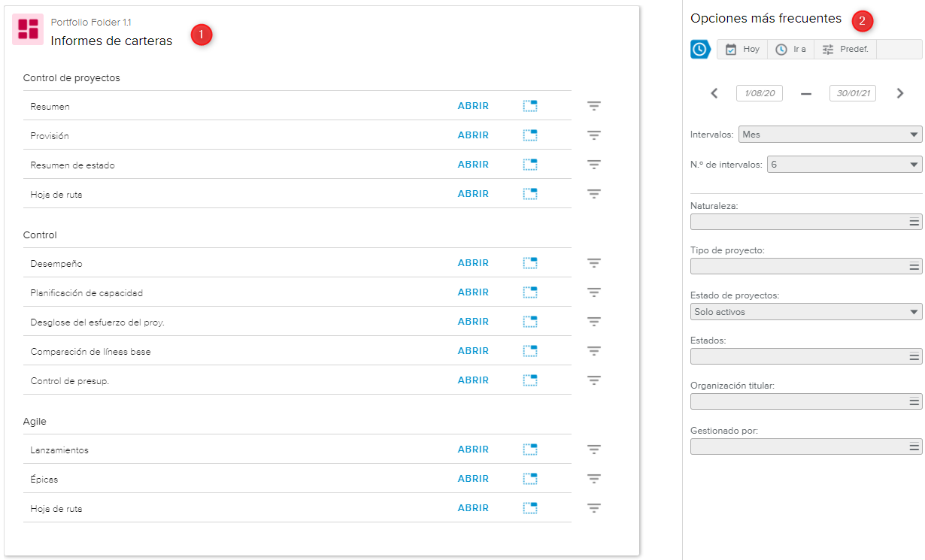The width and height of the screenshot is (925, 560).
Task: Click ABRIR for Resumen de estado
Action: click(x=473, y=165)
